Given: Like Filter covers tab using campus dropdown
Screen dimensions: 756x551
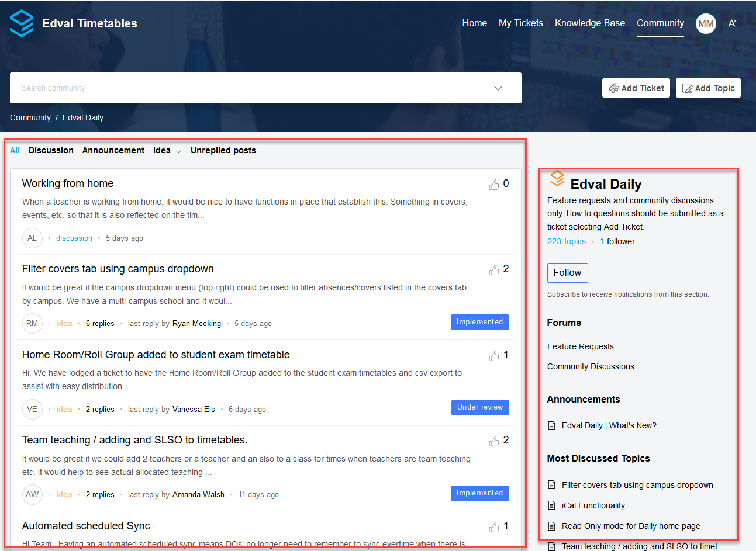Looking at the screenshot, I should (x=494, y=270).
